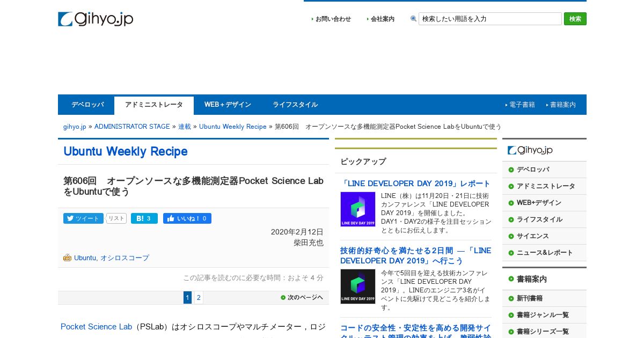Click the Twitter bird ツイート button

click(83, 218)
